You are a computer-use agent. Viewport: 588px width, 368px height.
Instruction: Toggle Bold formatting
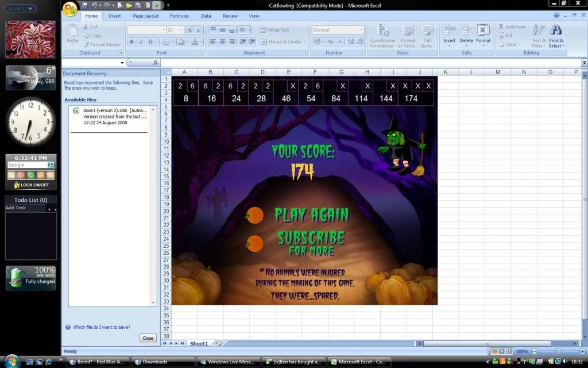coord(131,41)
